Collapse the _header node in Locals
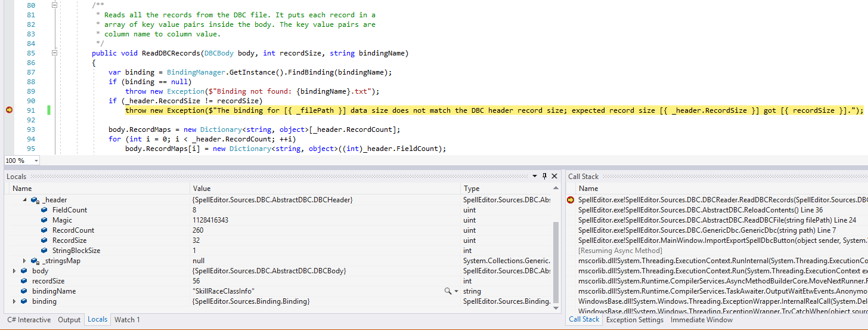This screenshot has height=330, width=868. coord(25,200)
